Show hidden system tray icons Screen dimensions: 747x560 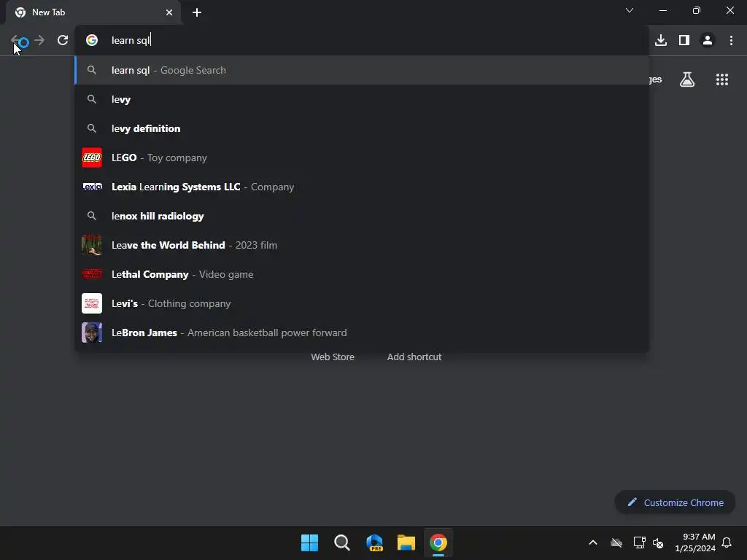[x=593, y=542]
